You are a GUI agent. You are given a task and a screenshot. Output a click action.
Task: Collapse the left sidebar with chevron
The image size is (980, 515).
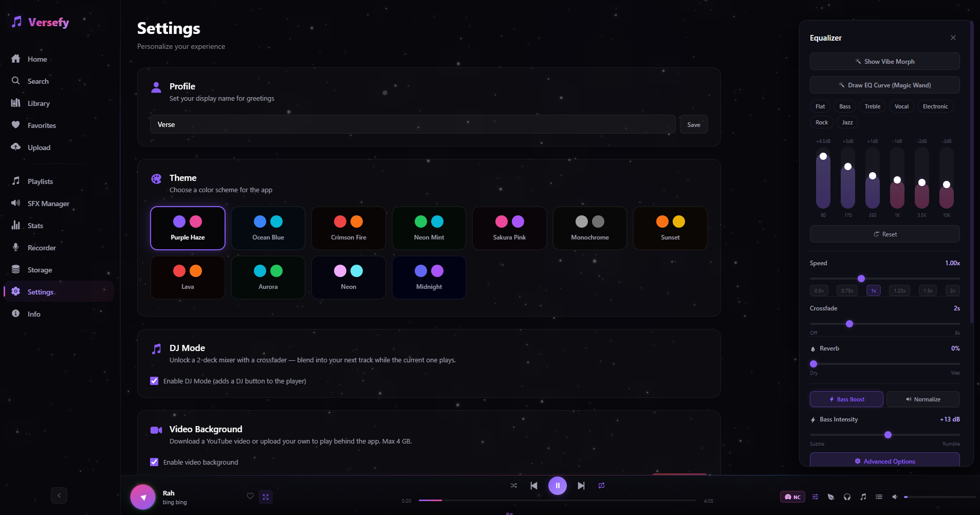59,495
